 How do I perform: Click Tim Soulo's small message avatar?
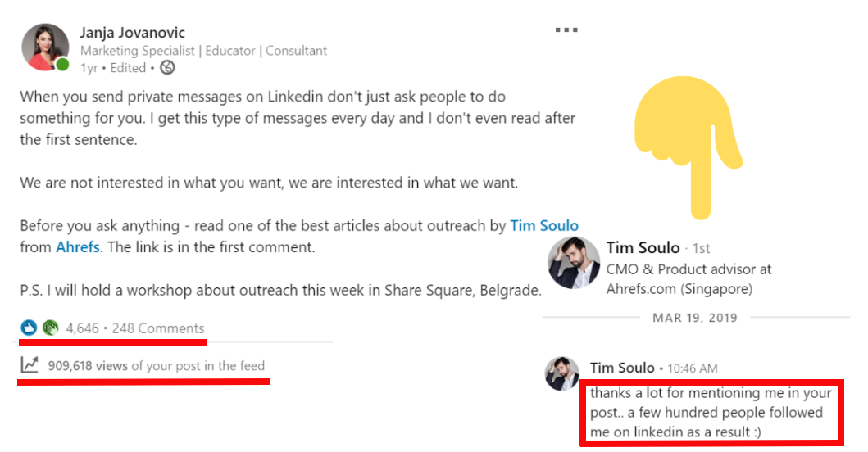point(562,373)
